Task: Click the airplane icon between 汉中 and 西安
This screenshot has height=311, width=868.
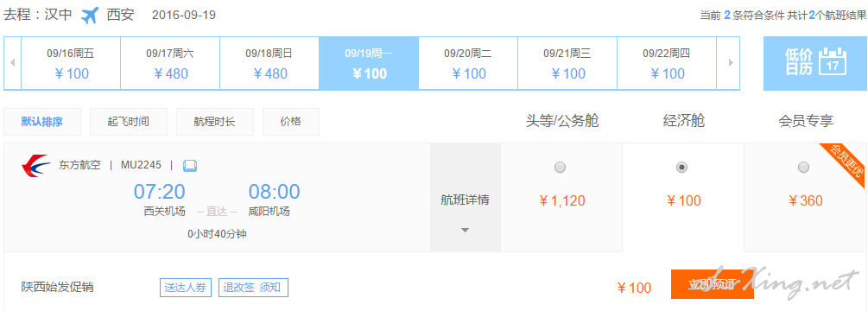Action: click(x=89, y=15)
